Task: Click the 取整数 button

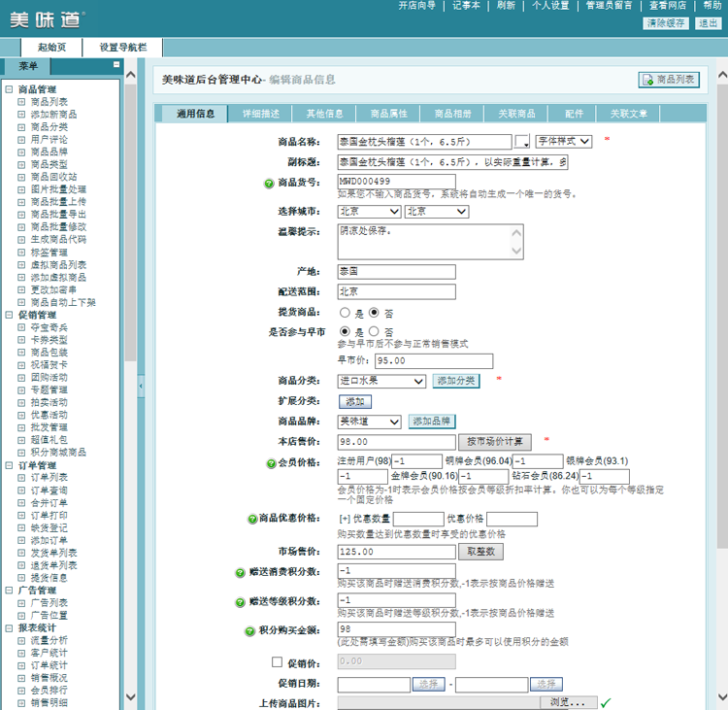Action: [481, 552]
